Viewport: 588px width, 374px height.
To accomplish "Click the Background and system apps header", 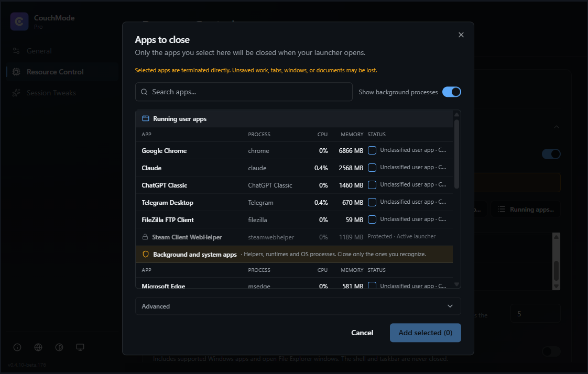I will click(x=294, y=254).
